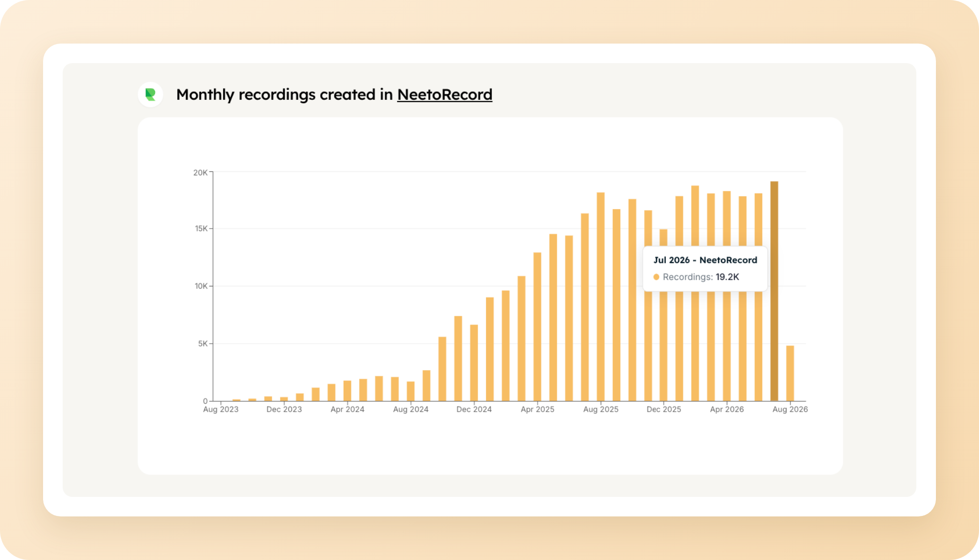Click the 'Monthly recordings created in' heading text
979x560 pixels.
tap(284, 94)
